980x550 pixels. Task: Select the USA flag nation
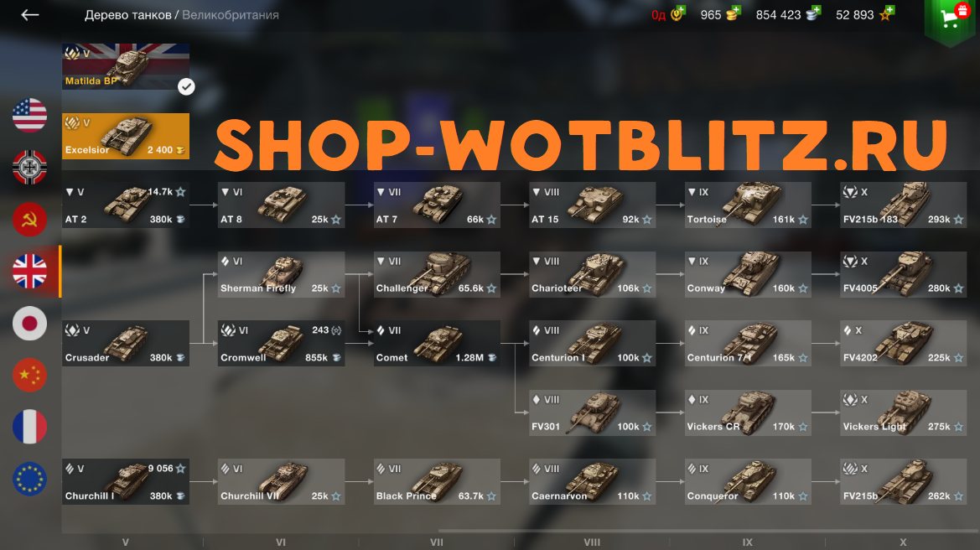tap(29, 116)
